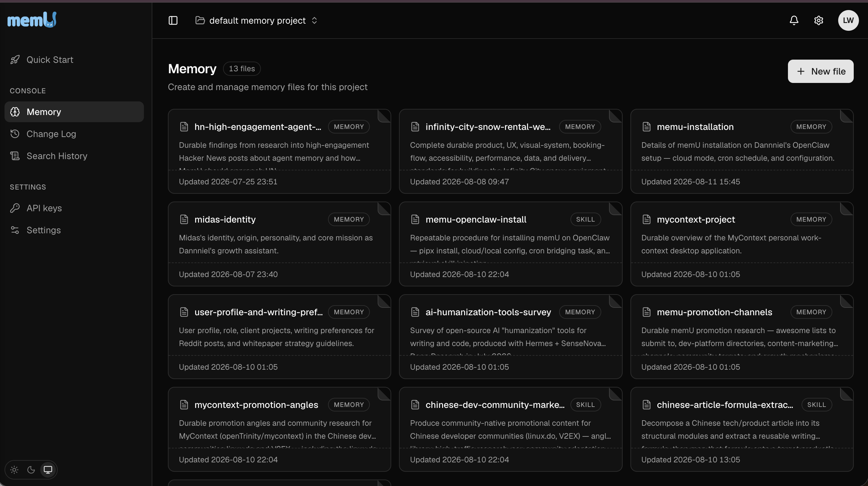Create a new file
The width and height of the screenshot is (868, 486).
pos(820,71)
